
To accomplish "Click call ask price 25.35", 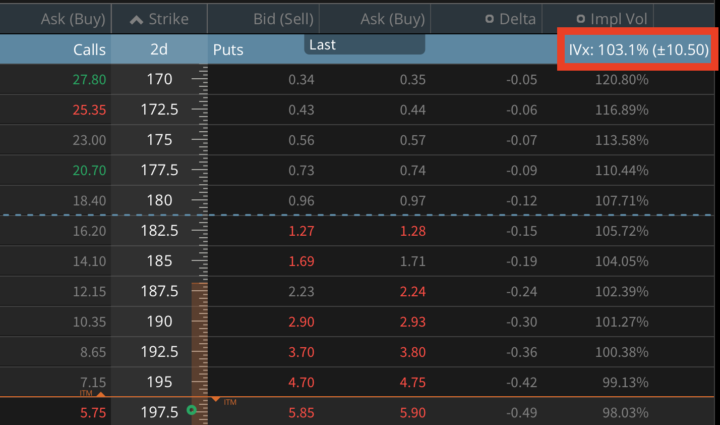I will pyautogui.click(x=90, y=110).
